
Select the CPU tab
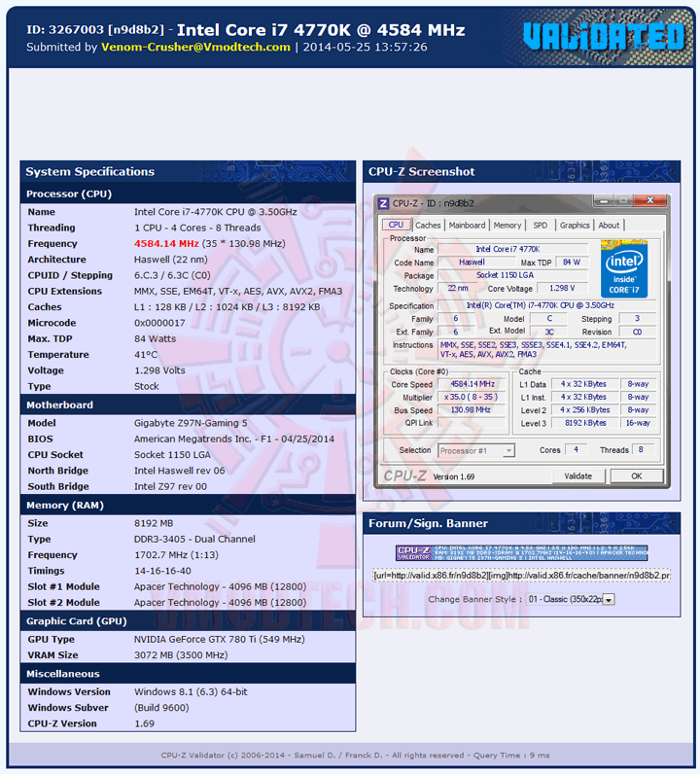(x=396, y=225)
